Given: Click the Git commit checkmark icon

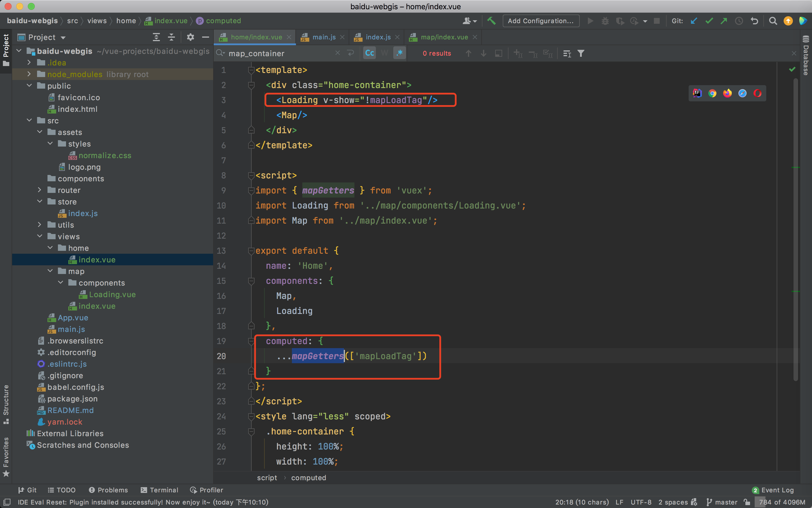Looking at the screenshot, I should [x=709, y=21].
